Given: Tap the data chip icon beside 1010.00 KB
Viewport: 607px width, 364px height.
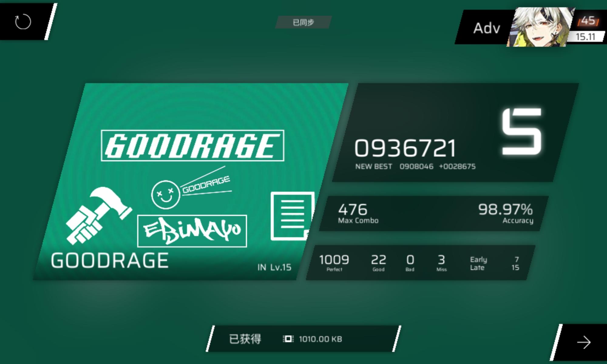Looking at the screenshot, I should tap(288, 339).
